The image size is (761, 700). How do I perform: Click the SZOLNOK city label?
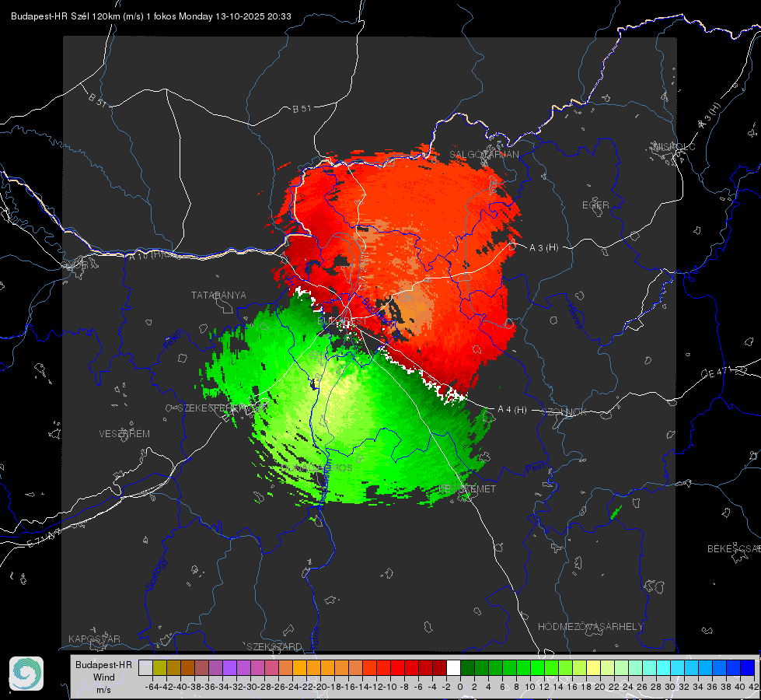[564, 411]
